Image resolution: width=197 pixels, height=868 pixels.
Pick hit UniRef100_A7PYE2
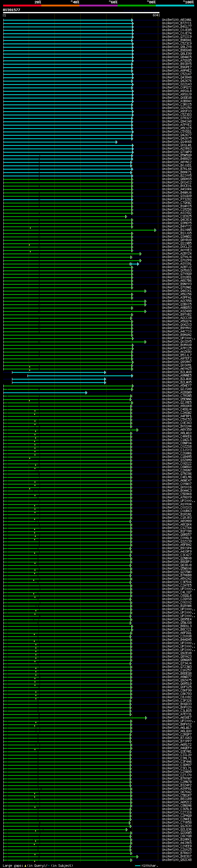click(177, 125)
